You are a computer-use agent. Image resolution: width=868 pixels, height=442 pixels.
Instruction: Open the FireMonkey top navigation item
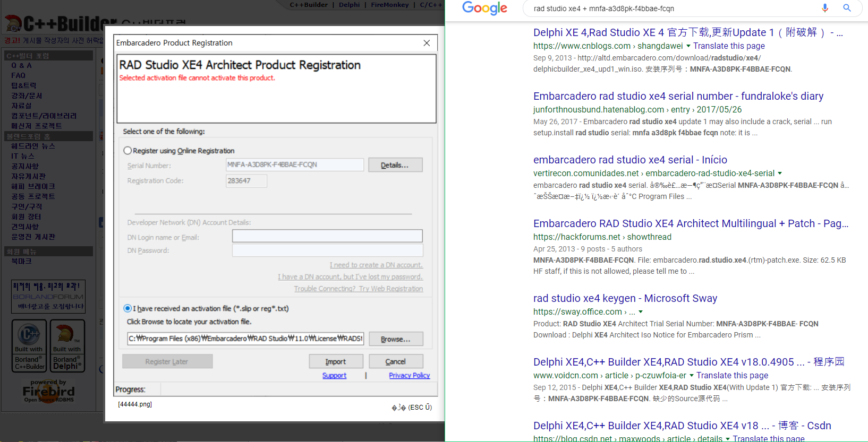tap(390, 5)
